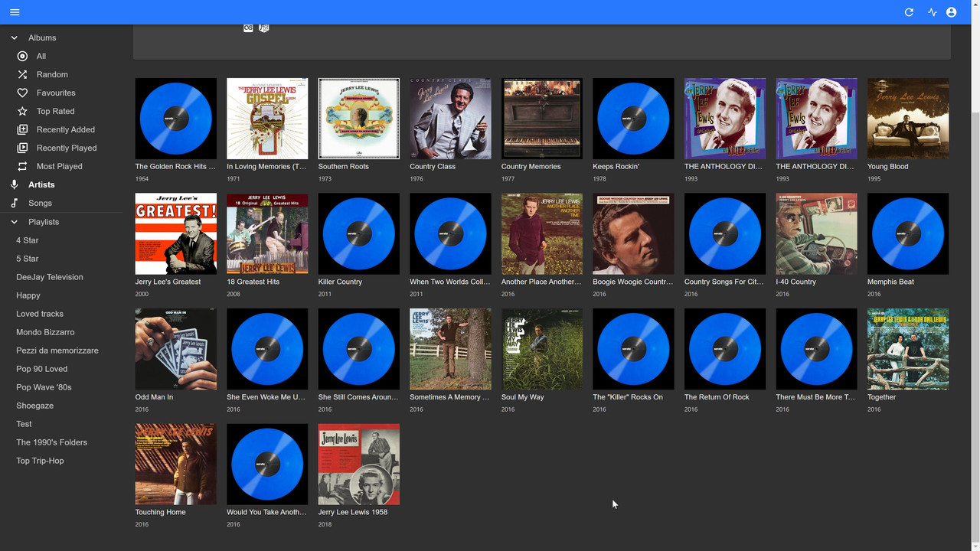
Task: Click the Favourites heart icon
Action: [22, 93]
